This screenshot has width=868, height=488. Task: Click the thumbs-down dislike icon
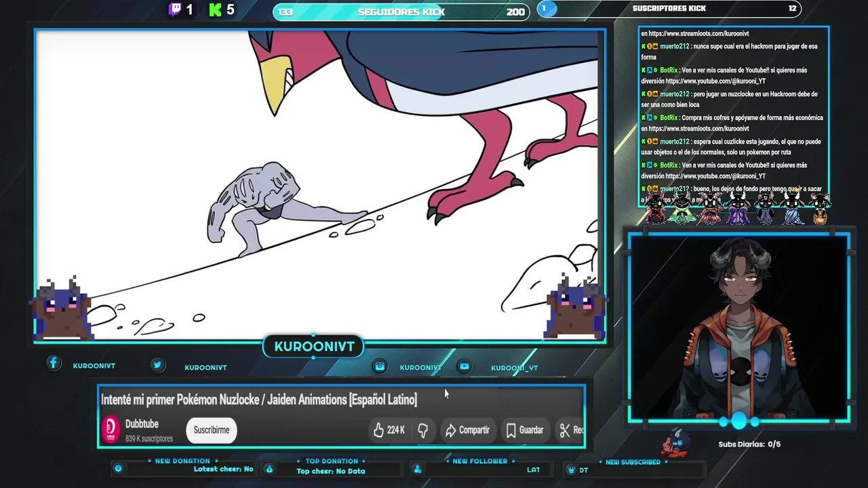(x=422, y=430)
